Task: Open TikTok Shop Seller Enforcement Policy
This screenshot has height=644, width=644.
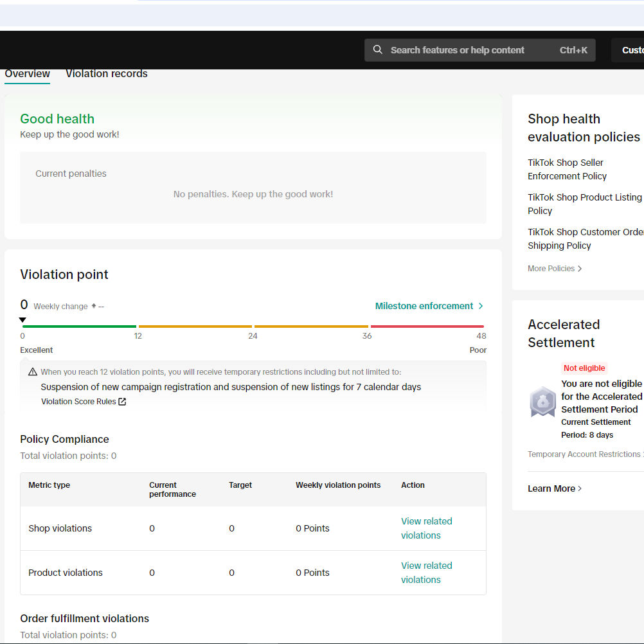Action: coord(567,169)
